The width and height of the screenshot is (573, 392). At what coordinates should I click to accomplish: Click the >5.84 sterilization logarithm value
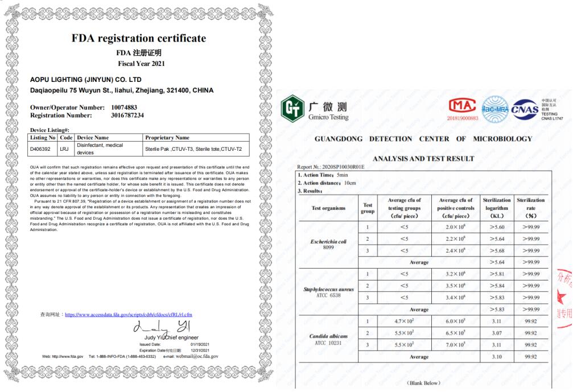pos(497,286)
